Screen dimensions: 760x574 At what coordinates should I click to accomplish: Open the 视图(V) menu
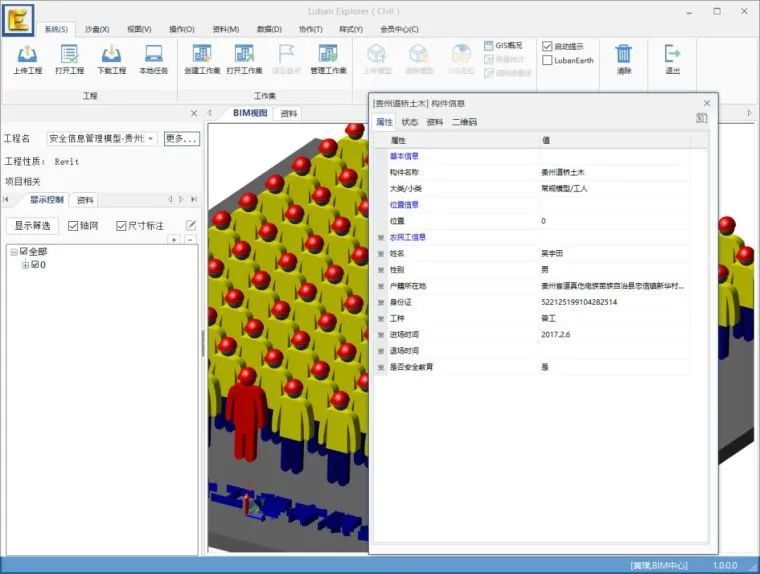139,29
